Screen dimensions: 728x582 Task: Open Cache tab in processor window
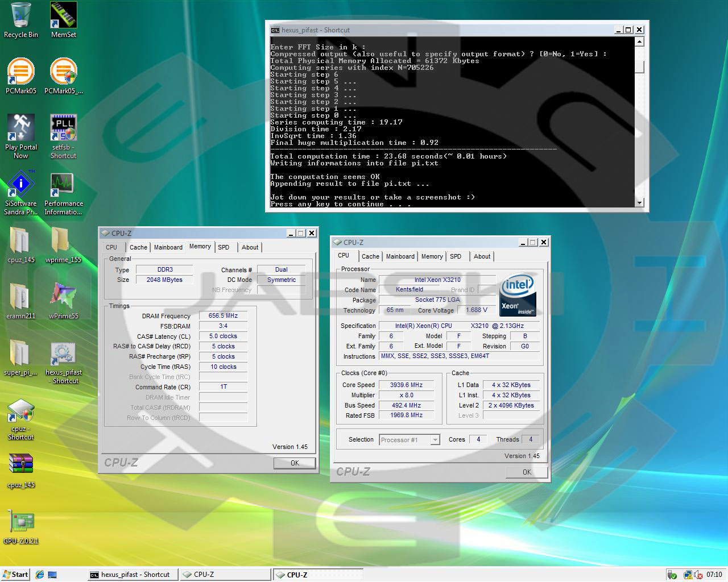point(370,256)
